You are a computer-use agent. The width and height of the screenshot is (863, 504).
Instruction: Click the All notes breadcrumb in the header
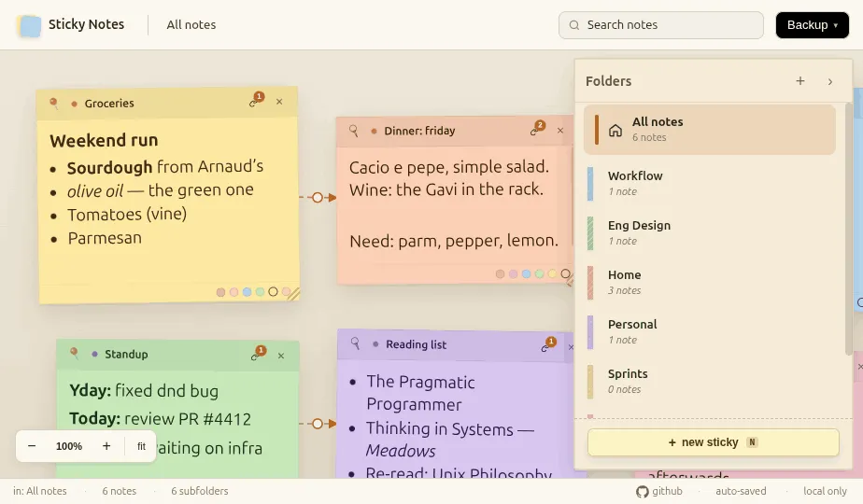click(191, 25)
